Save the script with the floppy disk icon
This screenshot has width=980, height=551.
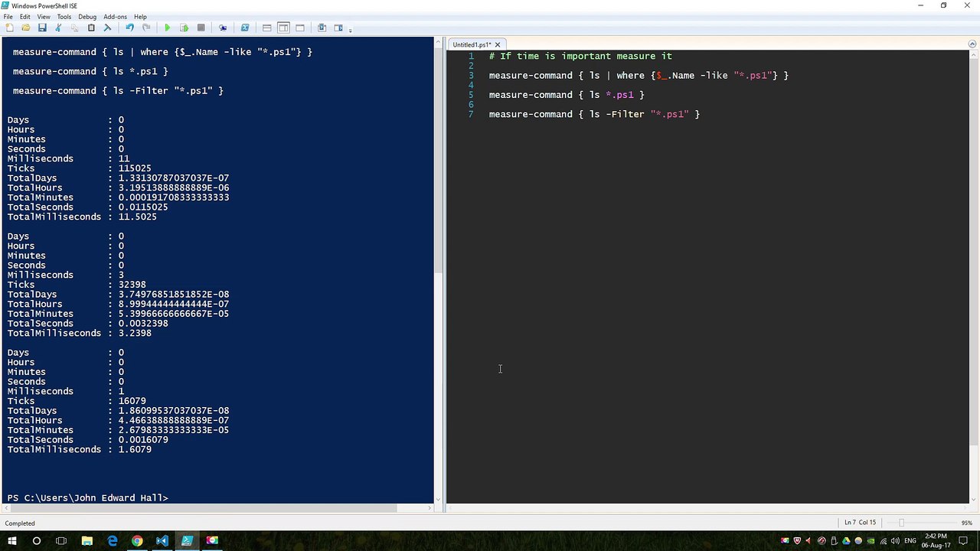[42, 28]
